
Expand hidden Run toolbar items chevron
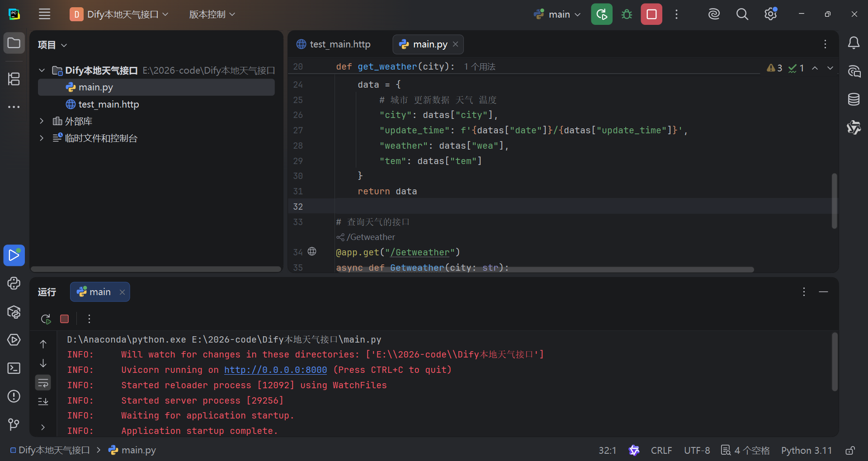[43, 427]
